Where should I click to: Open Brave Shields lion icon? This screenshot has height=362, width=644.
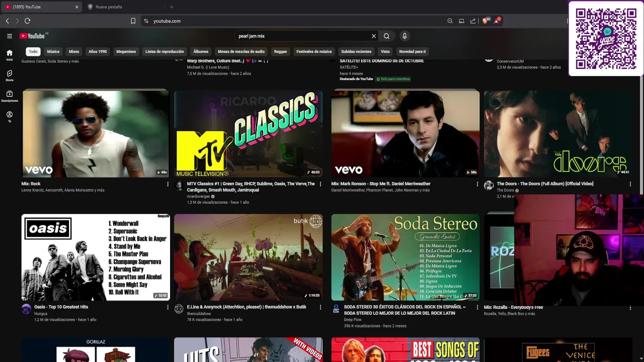(486, 21)
